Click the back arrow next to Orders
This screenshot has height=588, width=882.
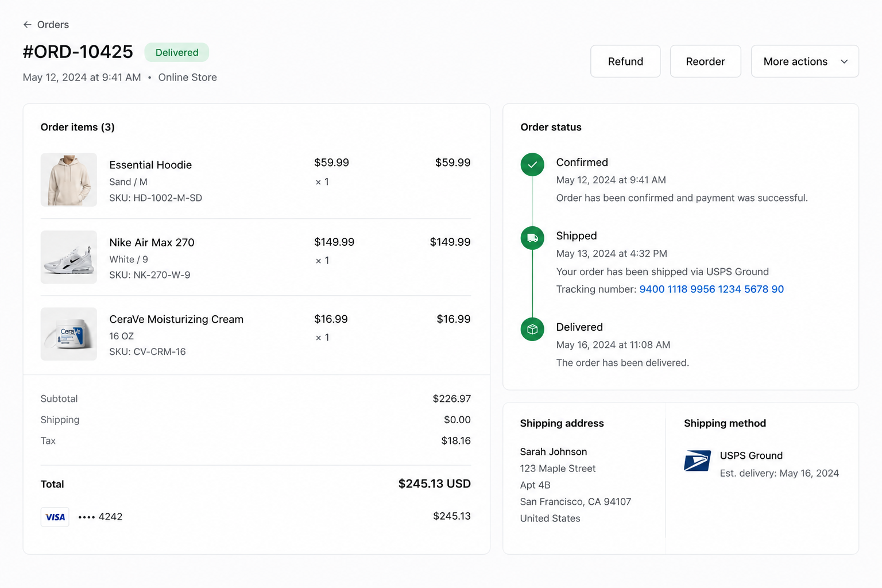(27, 25)
